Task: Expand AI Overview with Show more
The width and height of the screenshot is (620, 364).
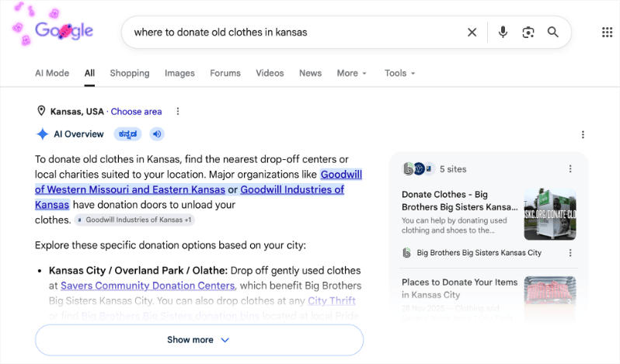Action: pos(199,340)
